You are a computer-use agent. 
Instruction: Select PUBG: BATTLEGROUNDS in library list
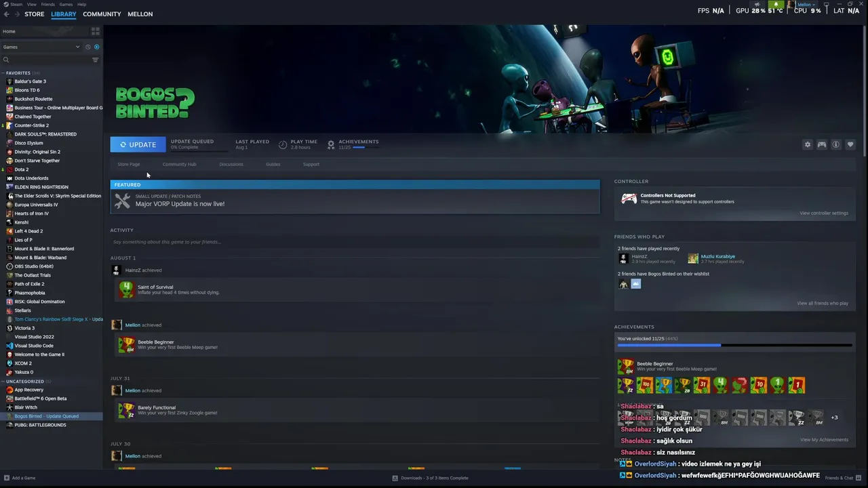coord(52,425)
